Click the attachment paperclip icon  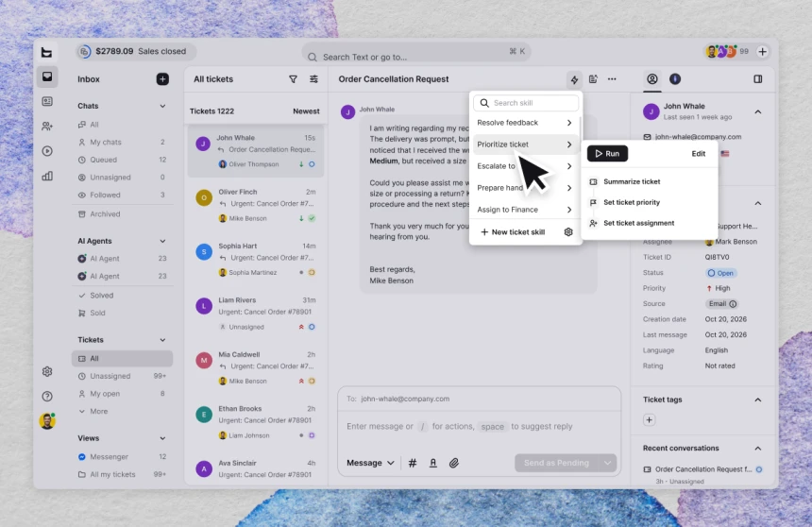pyautogui.click(x=453, y=463)
